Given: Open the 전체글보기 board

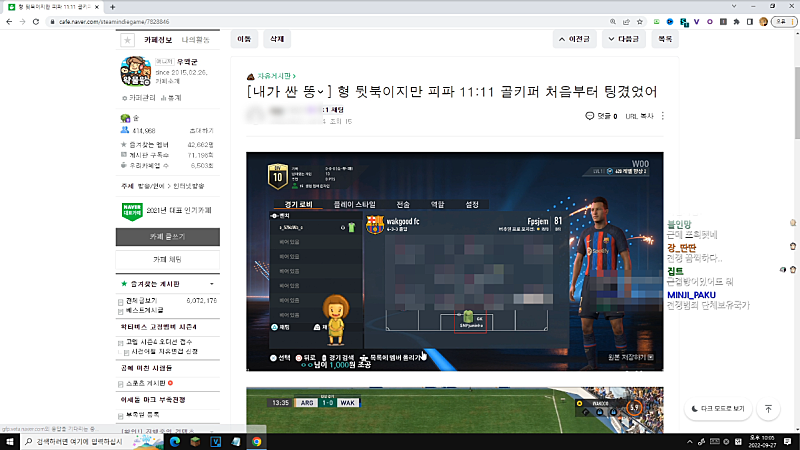Looking at the screenshot, I should pyautogui.click(x=141, y=301).
